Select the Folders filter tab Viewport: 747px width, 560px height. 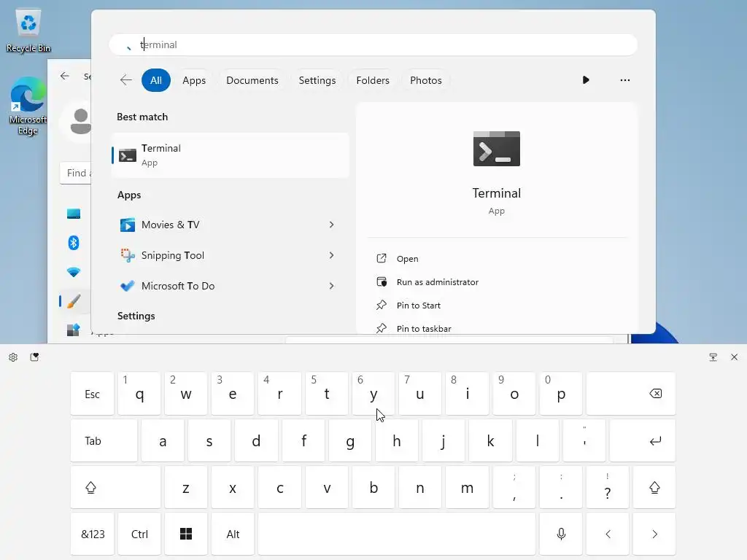373,80
